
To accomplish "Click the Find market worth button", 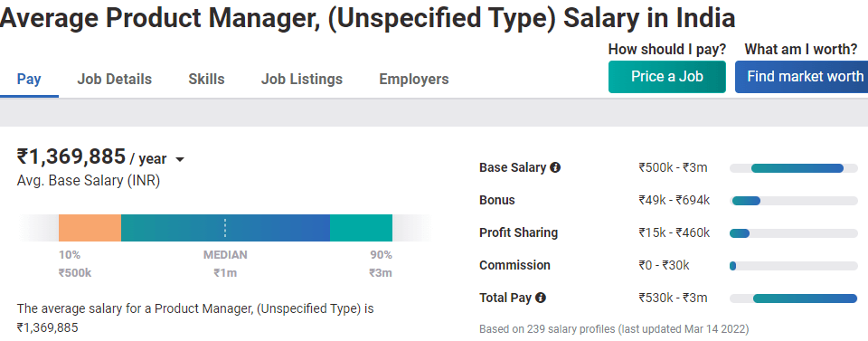I will (x=802, y=76).
